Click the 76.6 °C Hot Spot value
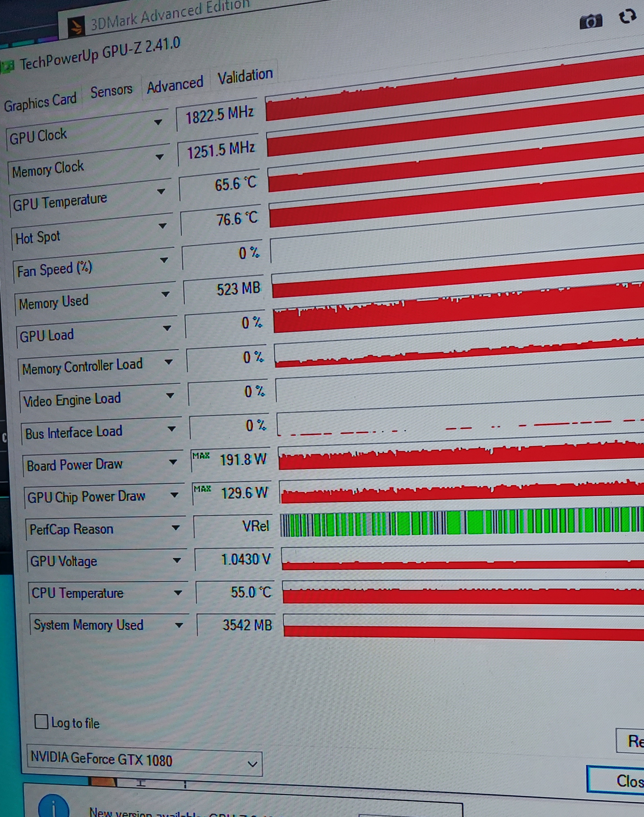 (237, 219)
